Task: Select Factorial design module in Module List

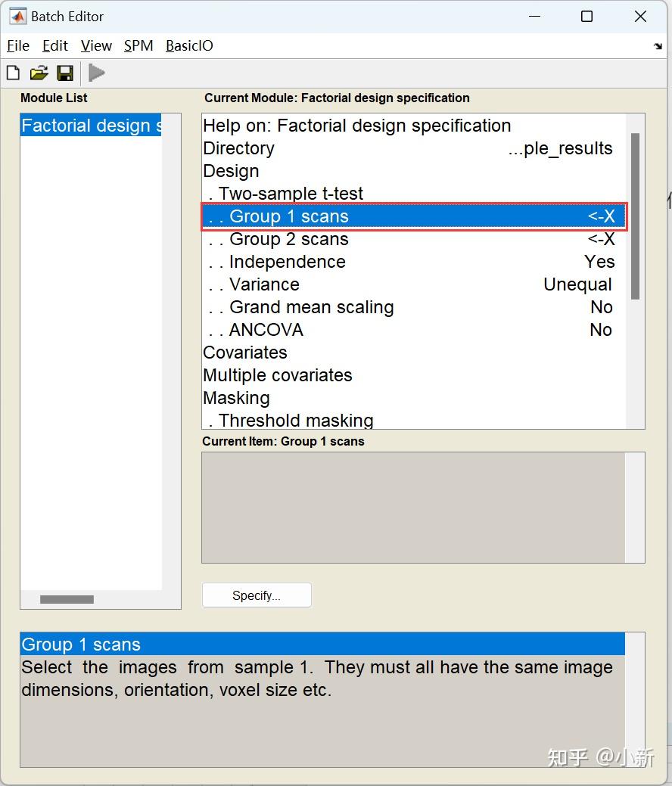Action: 91,126
